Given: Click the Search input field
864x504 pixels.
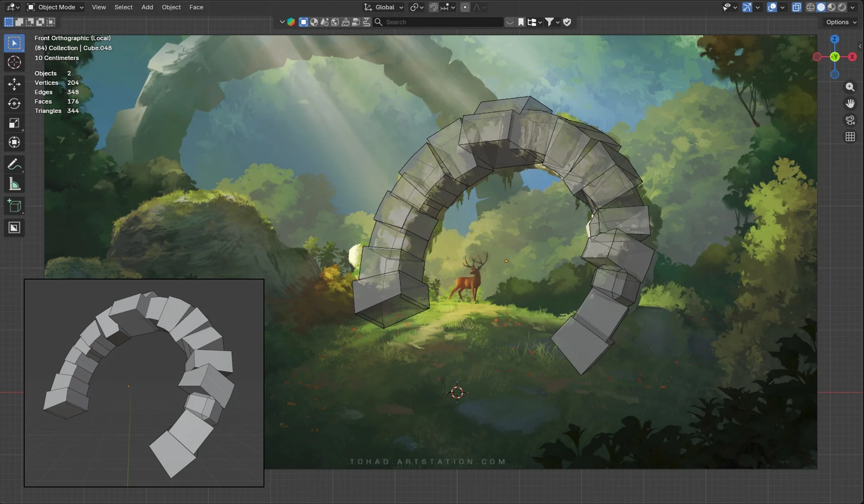Looking at the screenshot, I should click(x=438, y=22).
